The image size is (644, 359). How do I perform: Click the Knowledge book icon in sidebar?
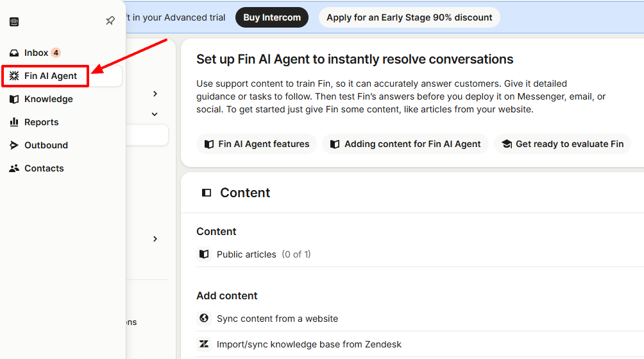pos(14,99)
